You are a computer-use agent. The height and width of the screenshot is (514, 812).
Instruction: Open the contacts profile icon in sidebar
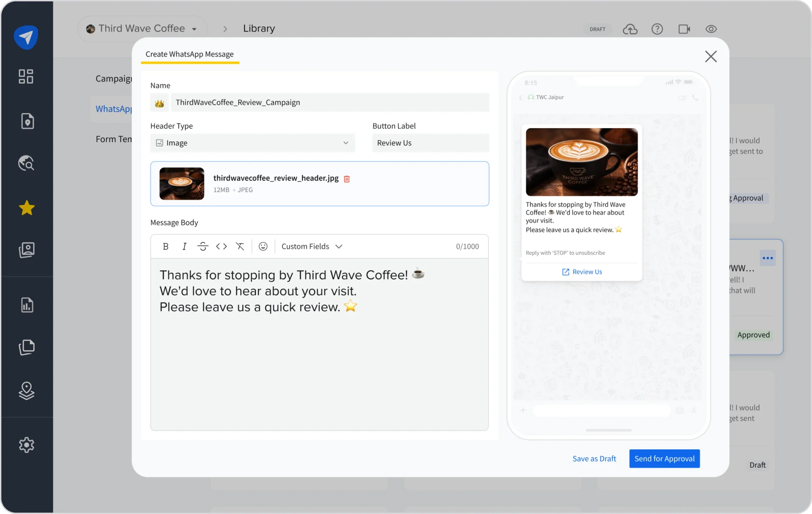click(27, 250)
